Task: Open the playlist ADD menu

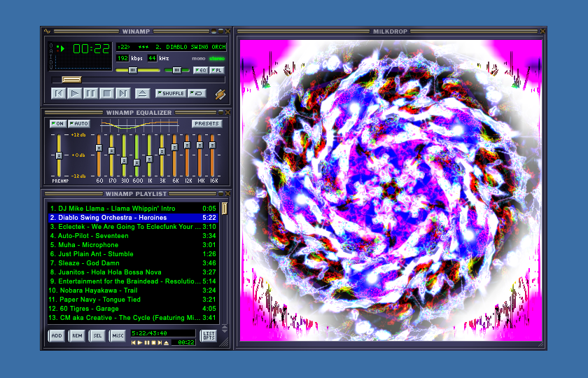Action: coord(57,335)
